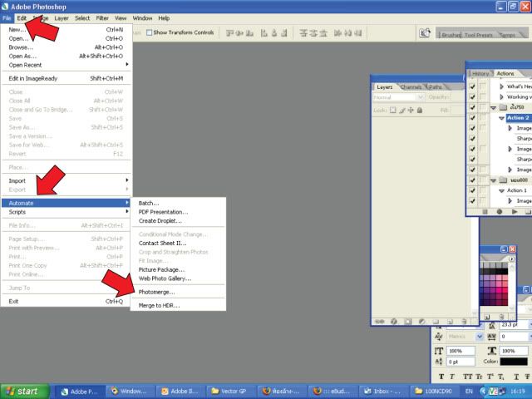Click Lock position icon in Layers
The width and height of the screenshot is (532, 399).
[x=411, y=110]
